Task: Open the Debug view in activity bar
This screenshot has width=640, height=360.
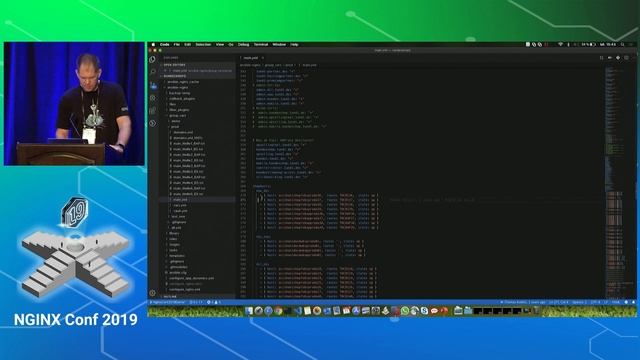Action: pos(153,98)
